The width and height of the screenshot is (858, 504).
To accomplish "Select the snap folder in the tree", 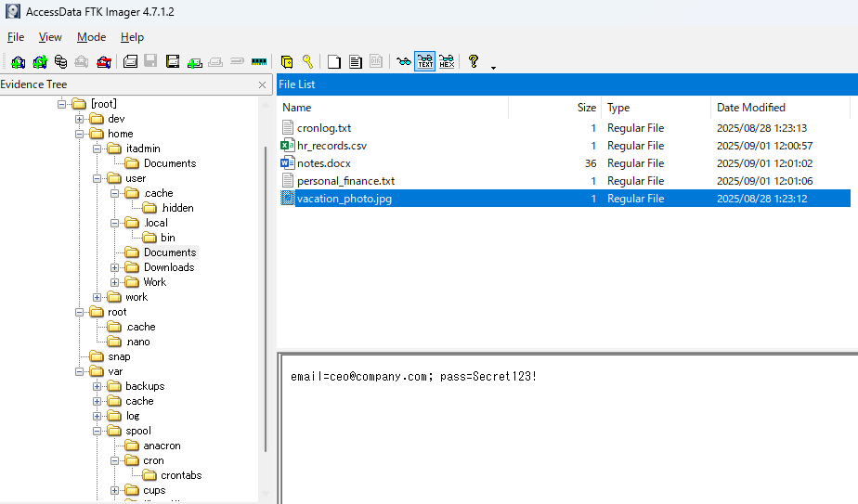I will pyautogui.click(x=119, y=356).
